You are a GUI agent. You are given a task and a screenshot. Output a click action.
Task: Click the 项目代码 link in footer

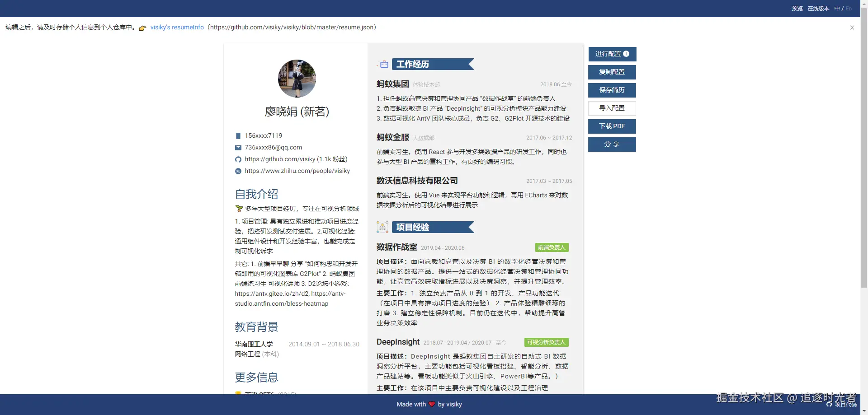(x=845, y=405)
